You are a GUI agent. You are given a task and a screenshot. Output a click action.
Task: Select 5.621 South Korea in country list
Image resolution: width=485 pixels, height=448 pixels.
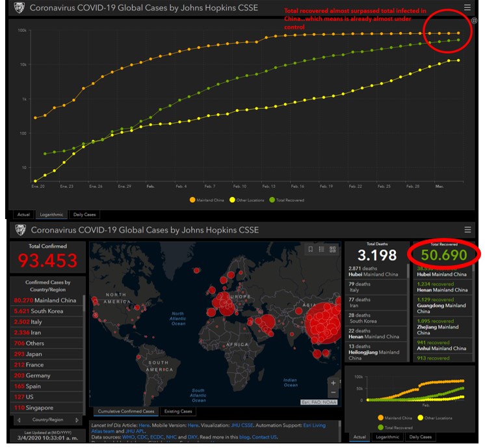click(46, 311)
